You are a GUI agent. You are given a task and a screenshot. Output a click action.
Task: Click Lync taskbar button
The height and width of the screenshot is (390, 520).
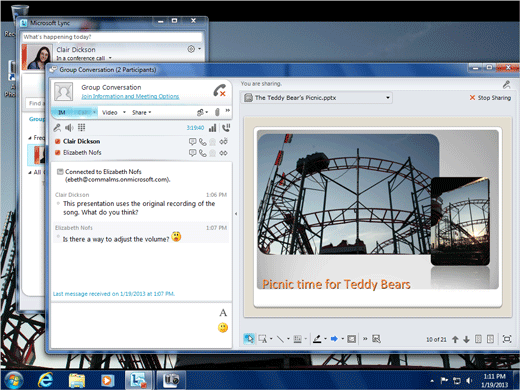tap(138, 380)
